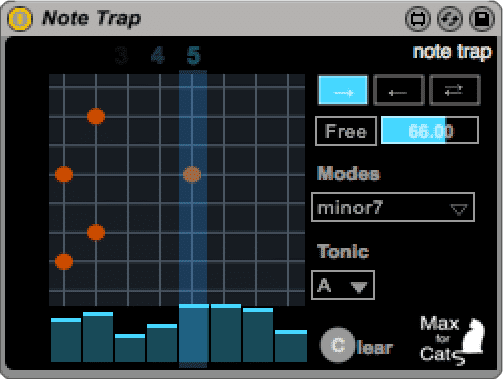Adjust the 66.00 rate slider

point(430,130)
